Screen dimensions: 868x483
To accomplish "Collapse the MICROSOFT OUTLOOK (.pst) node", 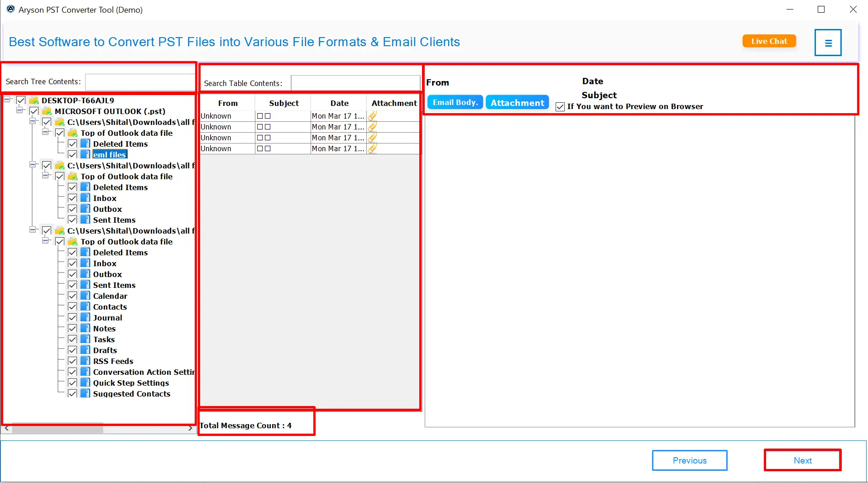I will 20,110.
